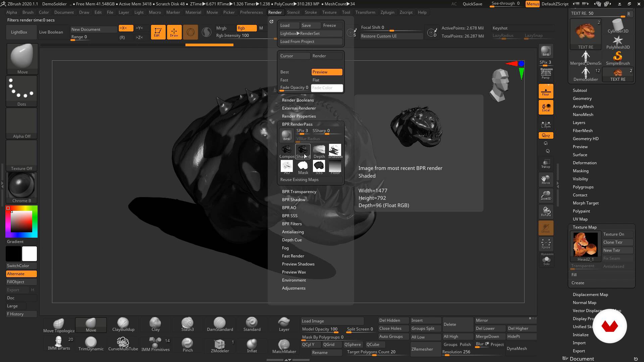Click the Freeze button
Viewport: 644px width, 362px height.
[329, 25]
